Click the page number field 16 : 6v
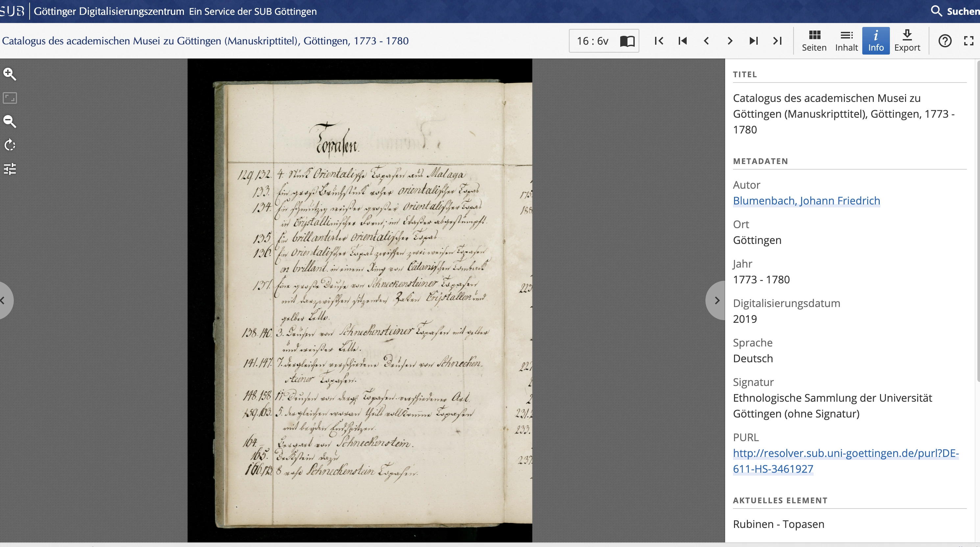The width and height of the screenshot is (980, 547). point(593,41)
